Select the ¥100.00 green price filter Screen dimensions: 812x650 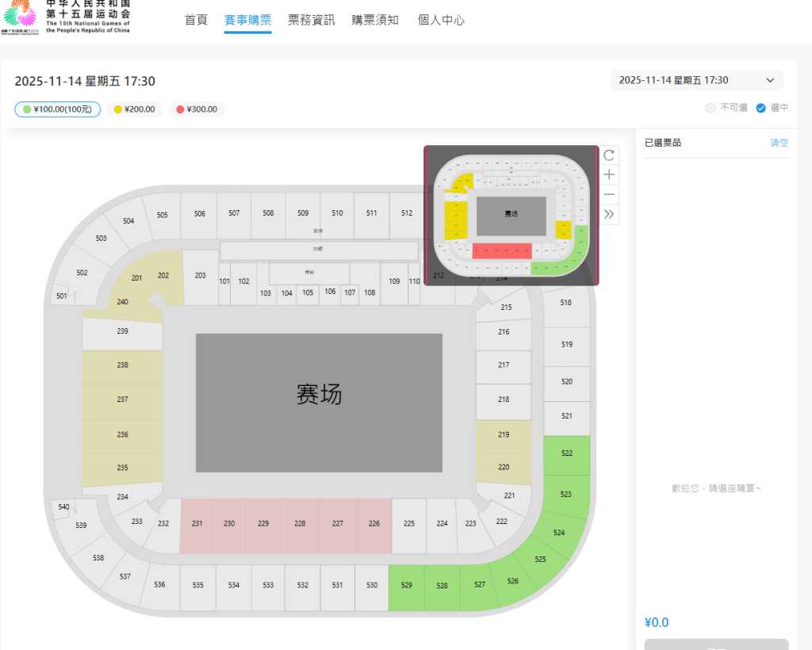coord(57,109)
